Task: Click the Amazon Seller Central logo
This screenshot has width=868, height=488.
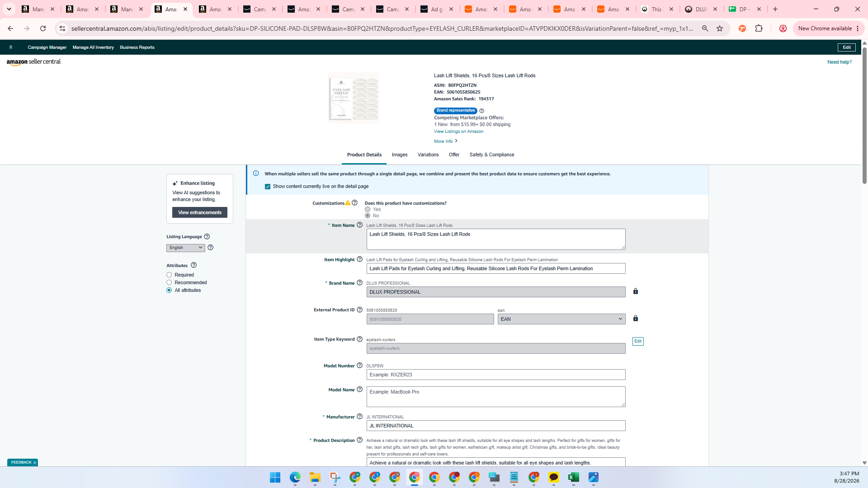Action: coord(33,62)
